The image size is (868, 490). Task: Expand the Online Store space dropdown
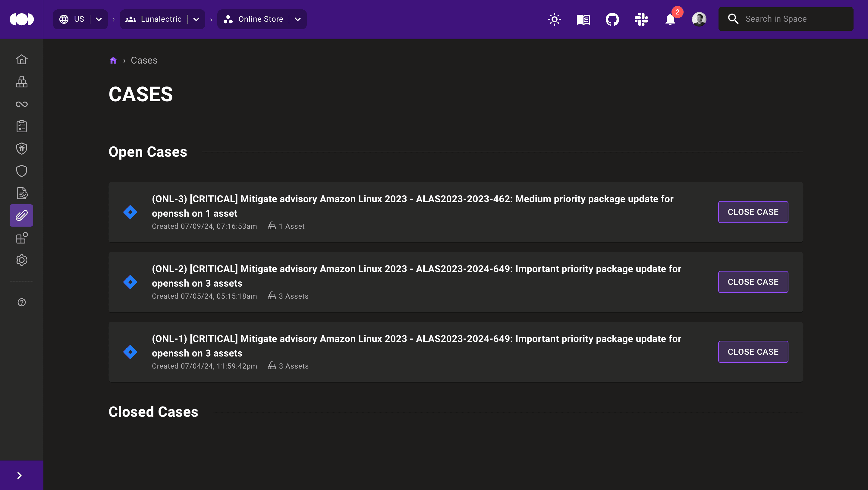(x=298, y=19)
